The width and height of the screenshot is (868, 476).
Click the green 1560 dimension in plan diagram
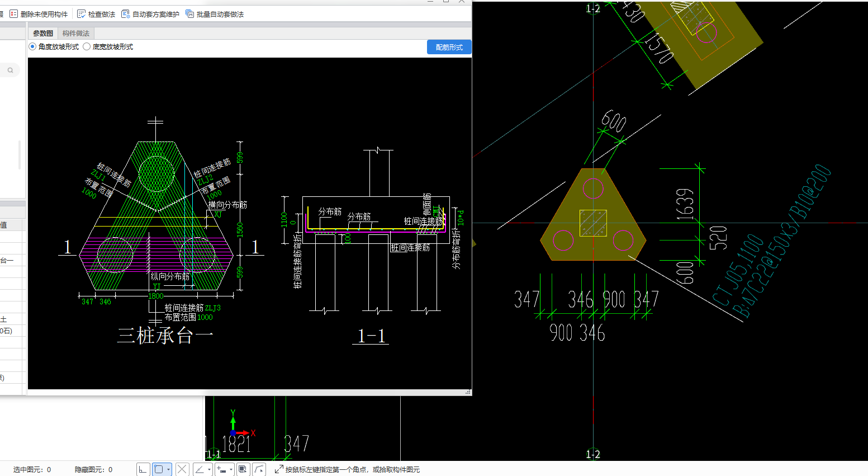pos(240,230)
